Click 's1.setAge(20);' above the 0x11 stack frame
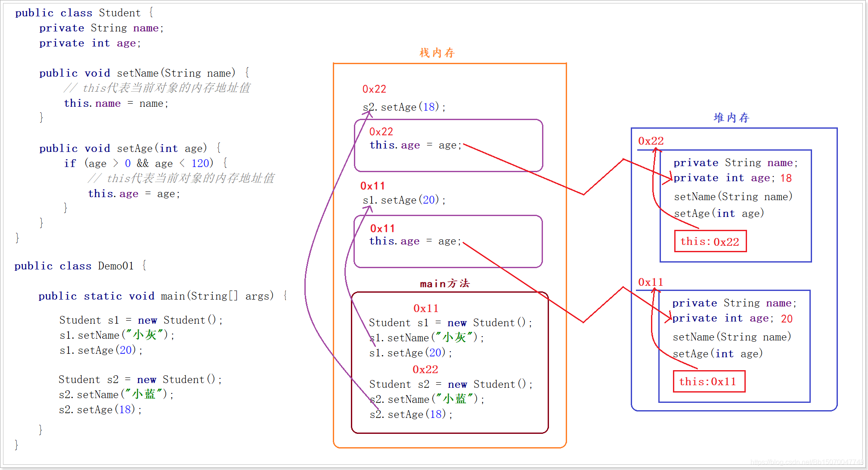This screenshot has width=868, height=470. coord(404,200)
